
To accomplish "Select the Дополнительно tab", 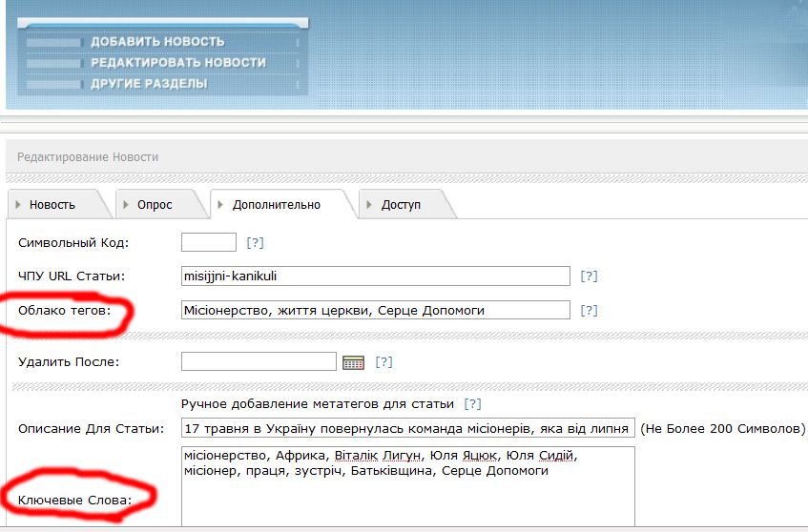I will [x=276, y=205].
